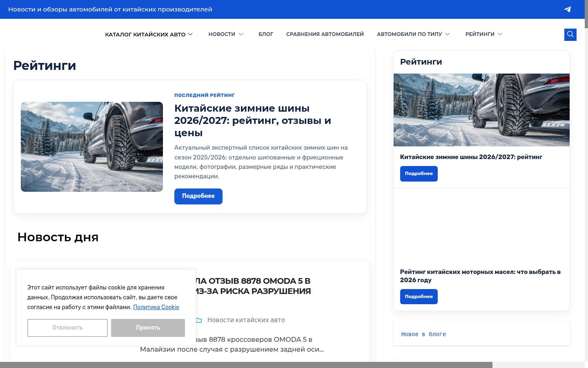The height and width of the screenshot is (368, 588).
Task: Click Подробнее under motor oils rating
Action: pos(419,296)
